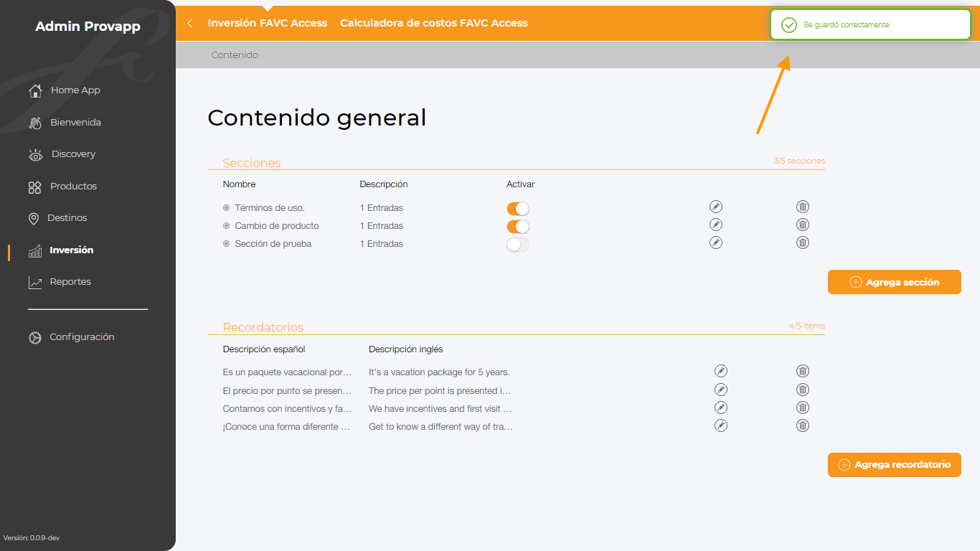
Task: Click 'We have incentives and first visit …'
Action: pos(440,409)
